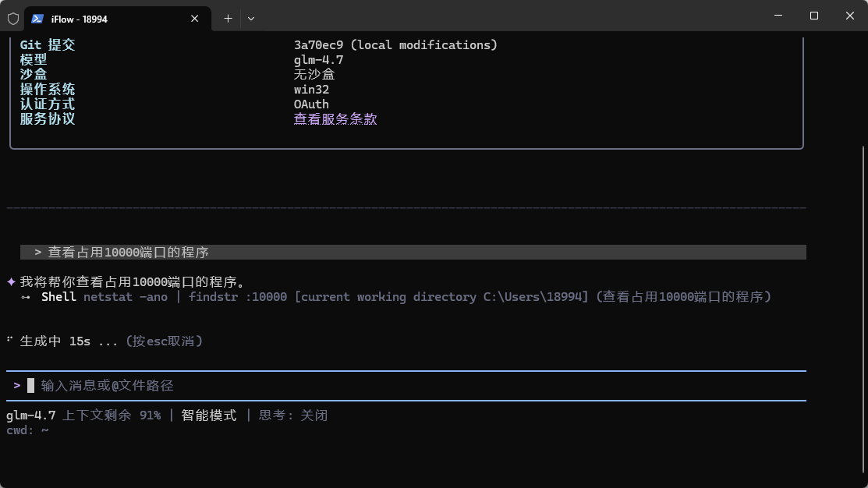Click the highlighted 查看占用10000端口的程序 prompt line
Viewport: 868px width, 488px height.
129,253
